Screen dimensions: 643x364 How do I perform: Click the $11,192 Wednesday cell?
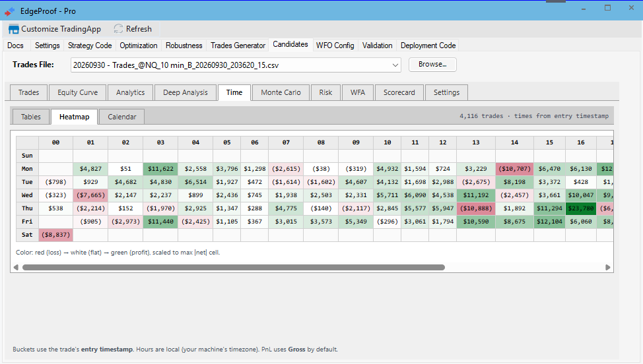pyautogui.click(x=476, y=195)
